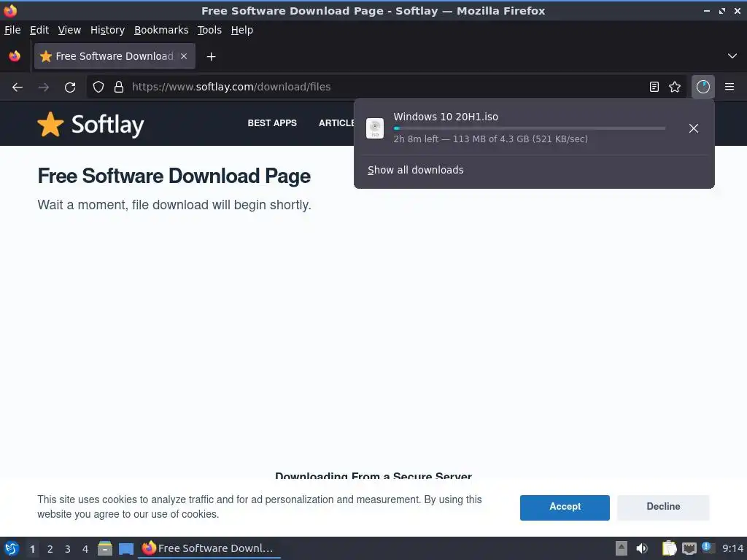Click the Softlay site name

[108, 125]
